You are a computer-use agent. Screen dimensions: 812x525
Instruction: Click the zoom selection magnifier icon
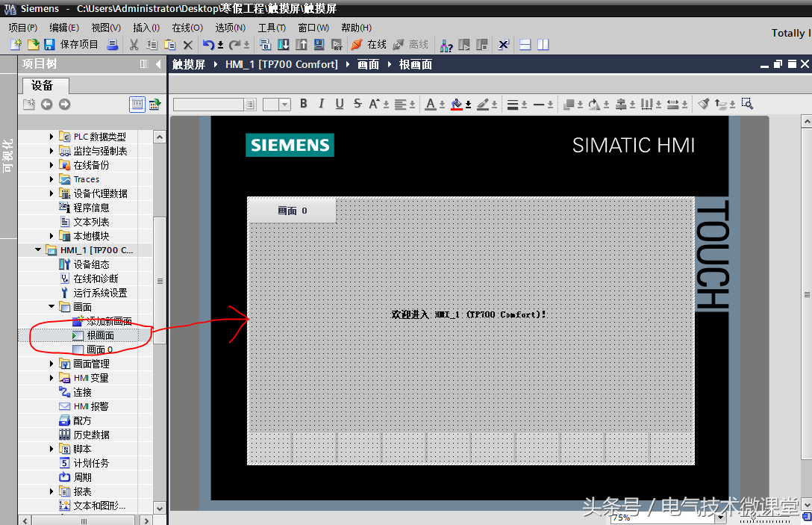(747, 104)
